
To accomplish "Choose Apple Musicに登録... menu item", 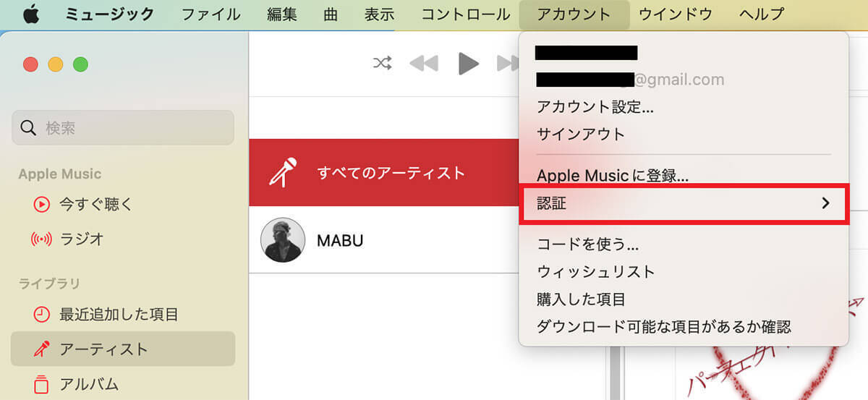I will coord(612,175).
